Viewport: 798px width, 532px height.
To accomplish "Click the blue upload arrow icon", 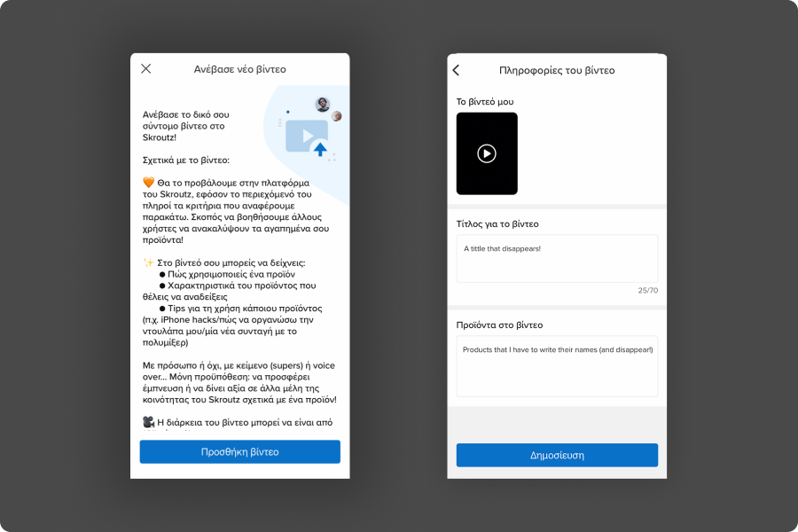I will click(x=320, y=149).
